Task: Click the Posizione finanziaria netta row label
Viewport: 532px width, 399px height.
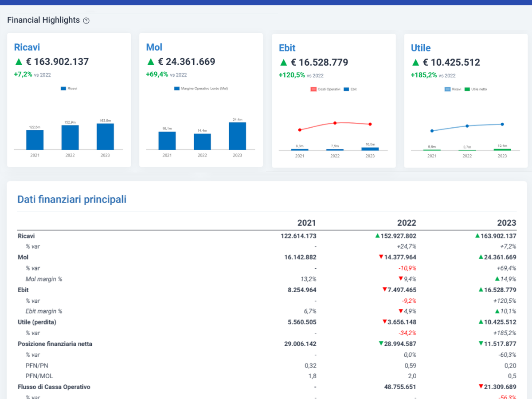Action: [55, 344]
